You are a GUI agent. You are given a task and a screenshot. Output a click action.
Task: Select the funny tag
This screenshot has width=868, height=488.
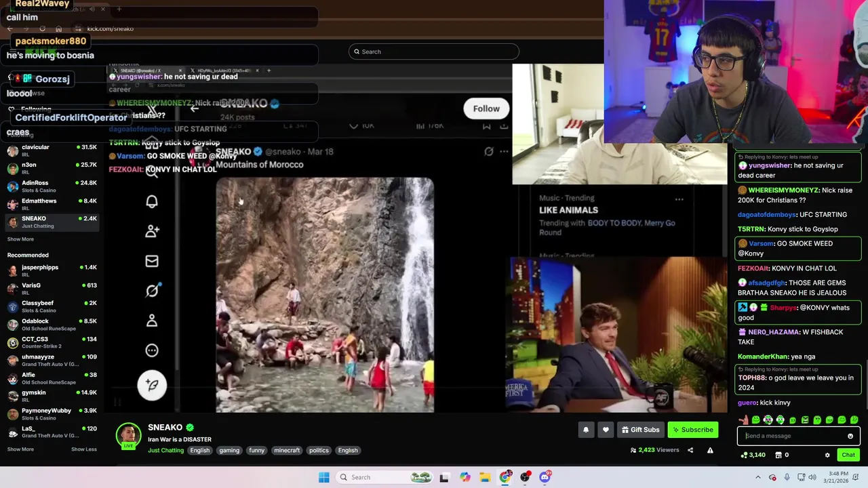pos(256,450)
